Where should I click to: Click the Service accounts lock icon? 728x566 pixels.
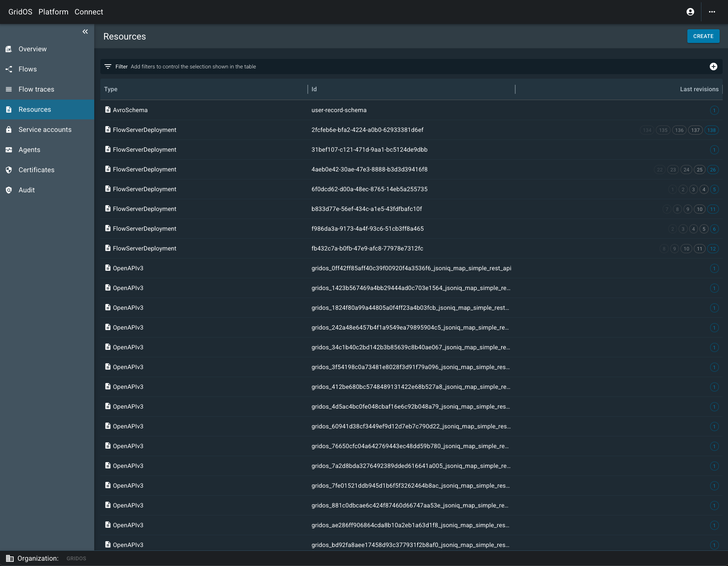click(9, 130)
